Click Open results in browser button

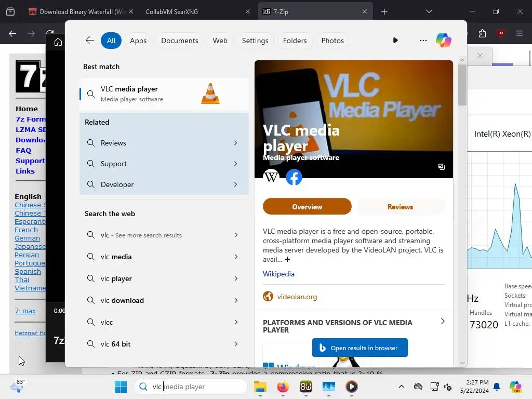click(x=360, y=348)
